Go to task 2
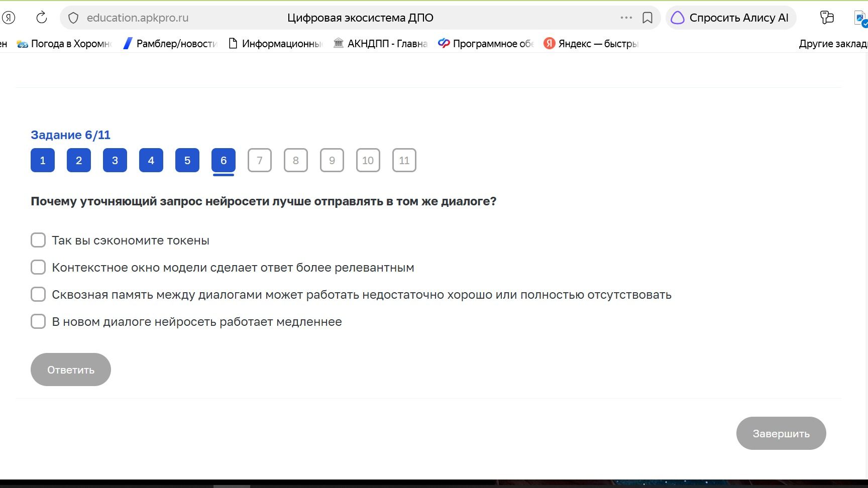Viewport: 868px width, 488px height. pyautogui.click(x=79, y=160)
